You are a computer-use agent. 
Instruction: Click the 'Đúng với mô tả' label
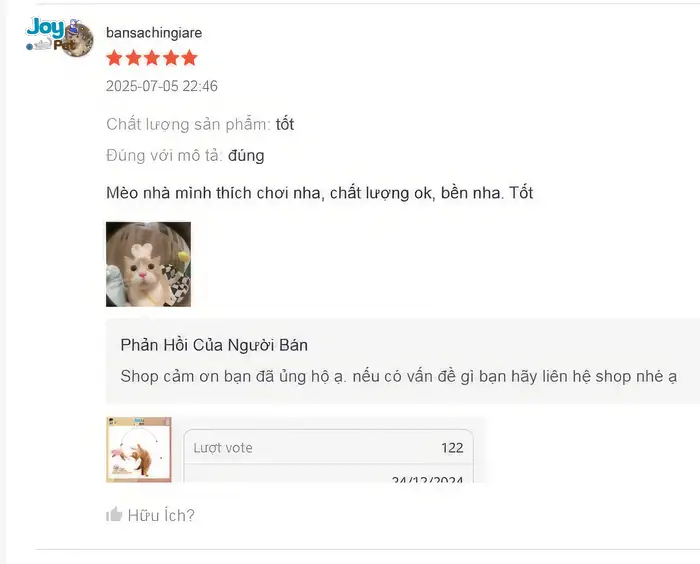pyautogui.click(x=164, y=155)
